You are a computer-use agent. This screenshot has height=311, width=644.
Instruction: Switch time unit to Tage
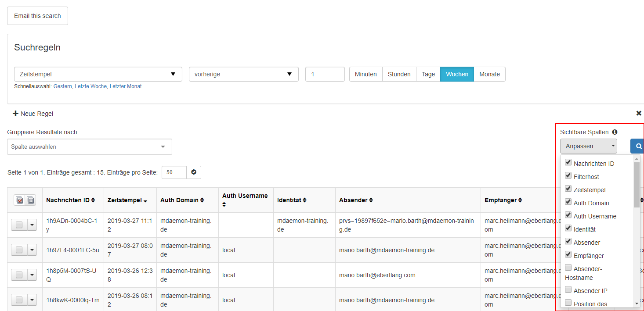click(x=428, y=74)
